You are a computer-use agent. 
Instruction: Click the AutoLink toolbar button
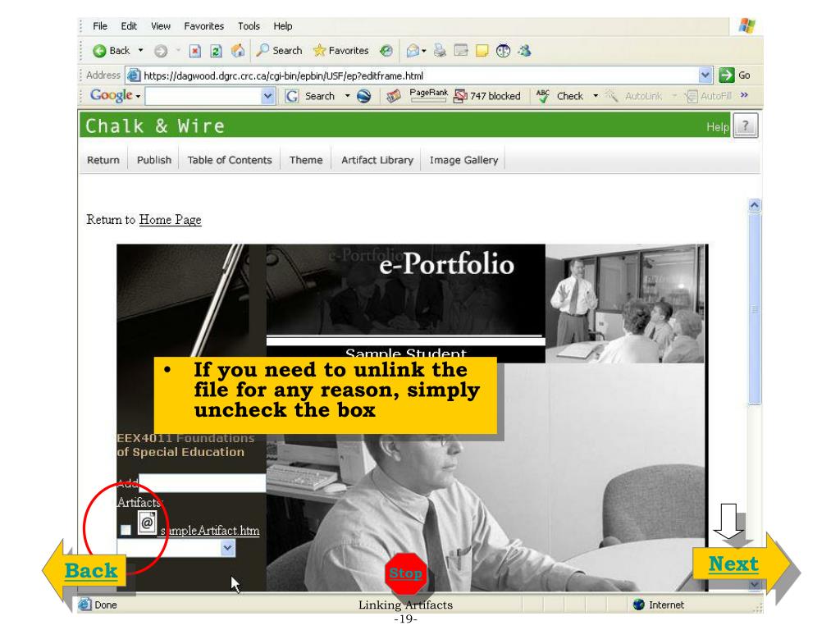634,96
